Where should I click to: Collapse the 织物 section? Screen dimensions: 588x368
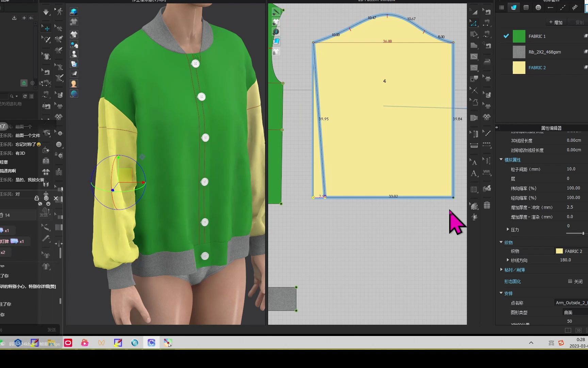(501, 242)
